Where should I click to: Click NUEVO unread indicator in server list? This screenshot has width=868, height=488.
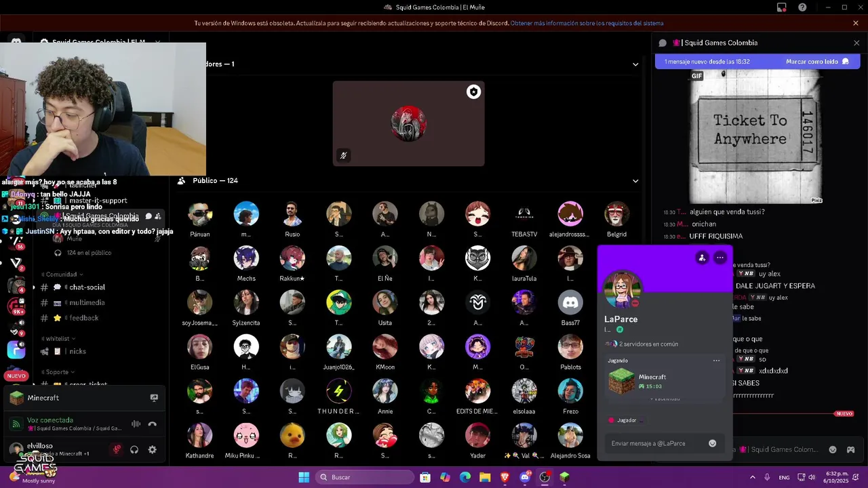(16, 375)
